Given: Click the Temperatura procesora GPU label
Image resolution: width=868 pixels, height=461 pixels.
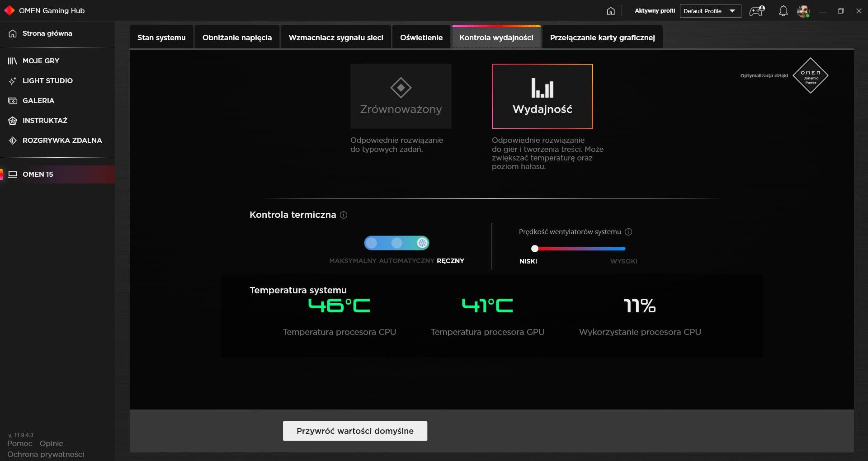Looking at the screenshot, I should pyautogui.click(x=487, y=332).
